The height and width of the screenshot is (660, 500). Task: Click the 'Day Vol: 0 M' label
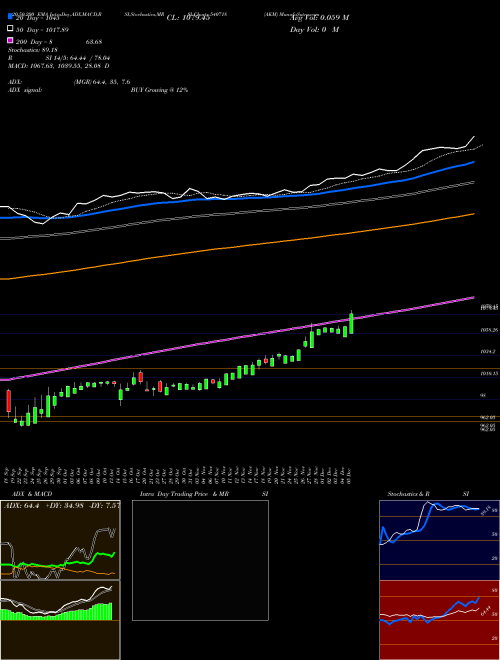[x=314, y=29]
